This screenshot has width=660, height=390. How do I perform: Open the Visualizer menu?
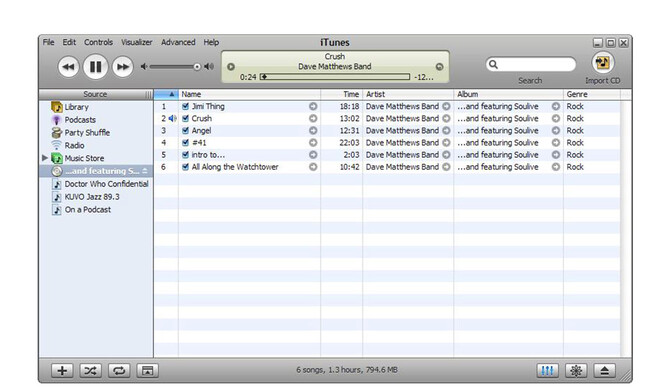tap(137, 42)
